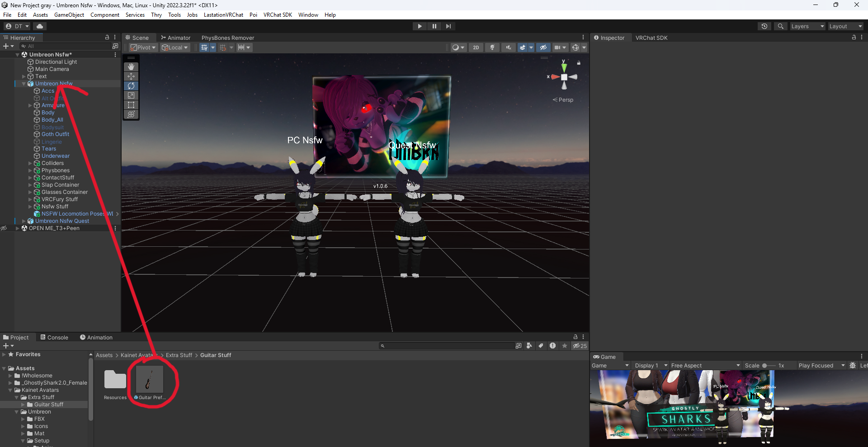Toggle Scene audio mute
The height and width of the screenshot is (447, 868).
[x=509, y=47]
